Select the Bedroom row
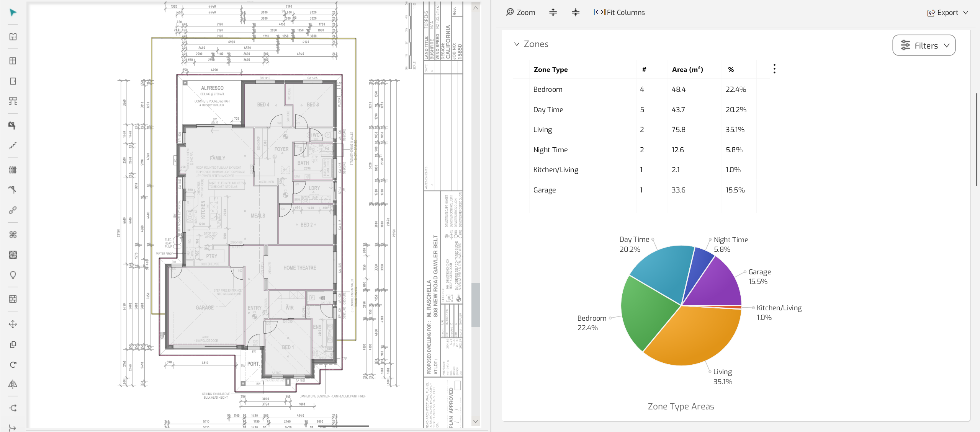 (641, 90)
